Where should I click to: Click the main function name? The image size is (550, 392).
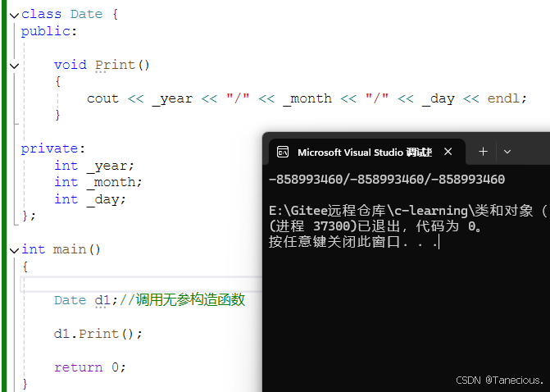(x=70, y=249)
